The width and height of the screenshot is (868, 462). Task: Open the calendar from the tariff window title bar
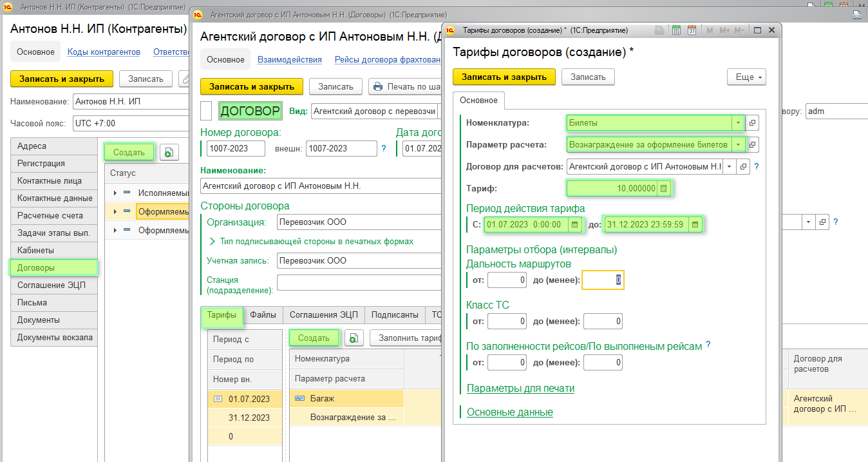click(692, 30)
